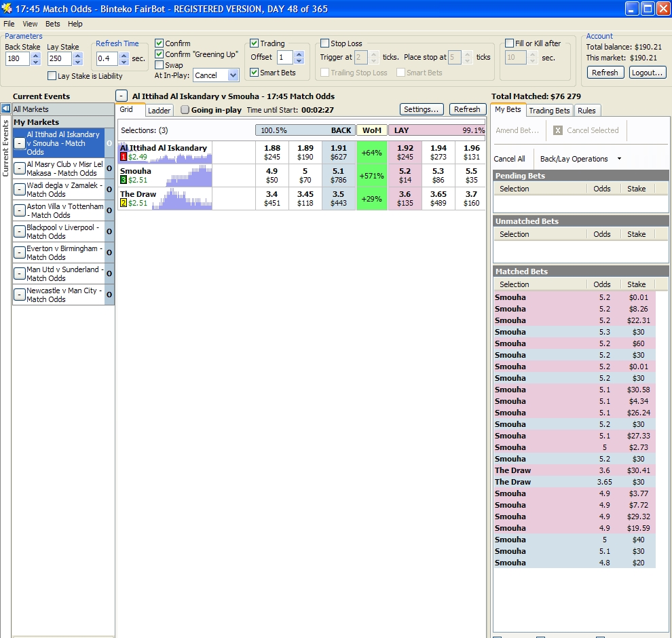
Task: Click the Smouha WoM +571% cell
Action: click(x=371, y=176)
